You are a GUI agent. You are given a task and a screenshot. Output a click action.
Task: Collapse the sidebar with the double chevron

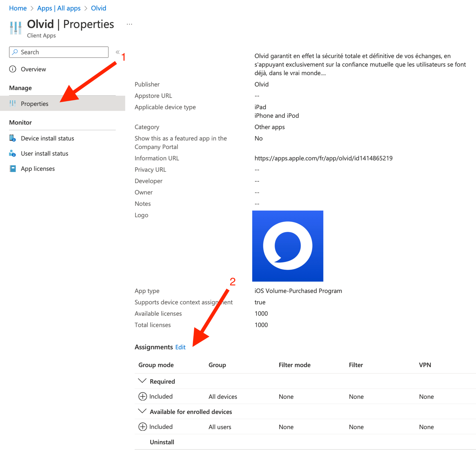pos(118,52)
